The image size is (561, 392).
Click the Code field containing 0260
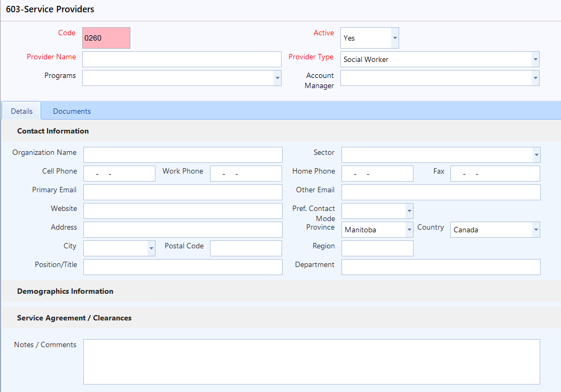pos(106,38)
